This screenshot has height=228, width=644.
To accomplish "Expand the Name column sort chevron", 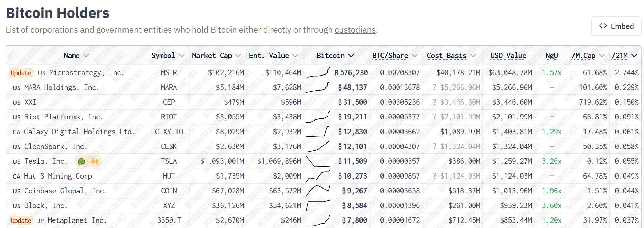I will tap(86, 56).
